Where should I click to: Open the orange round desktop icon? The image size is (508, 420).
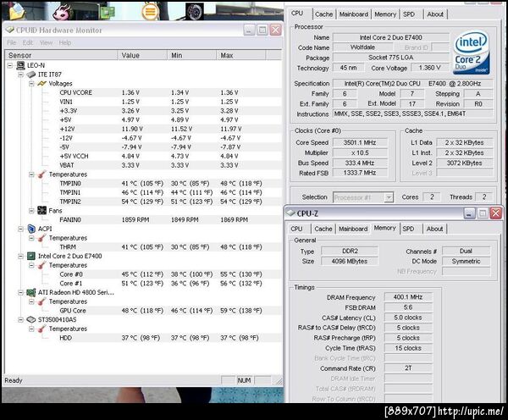point(150,11)
